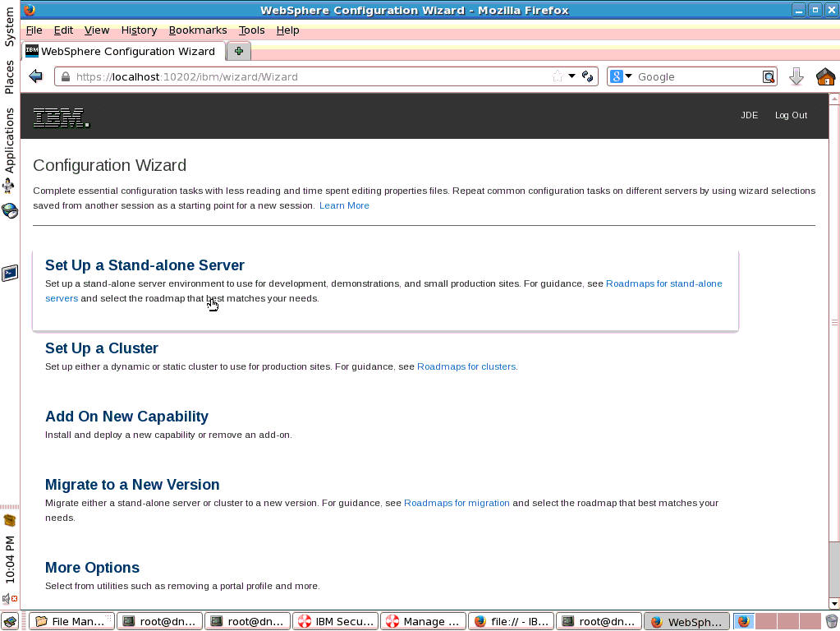Viewport: 840px width, 631px height.
Task: Open the File menu
Action: point(34,30)
